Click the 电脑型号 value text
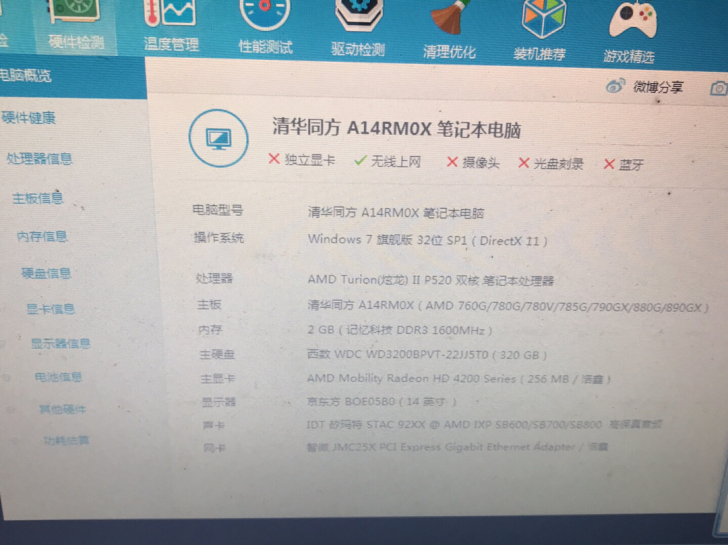728x545 pixels. point(396,213)
